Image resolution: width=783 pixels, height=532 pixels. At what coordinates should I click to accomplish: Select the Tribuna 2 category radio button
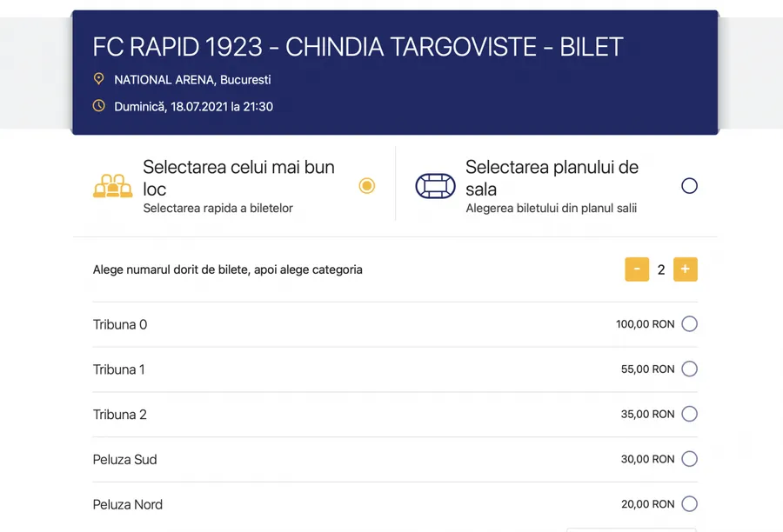689,414
